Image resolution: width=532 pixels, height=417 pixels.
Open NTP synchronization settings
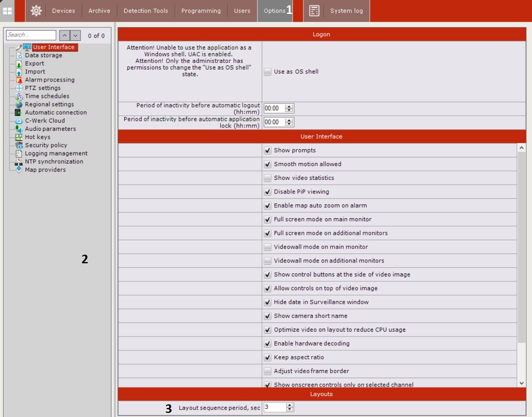click(54, 161)
